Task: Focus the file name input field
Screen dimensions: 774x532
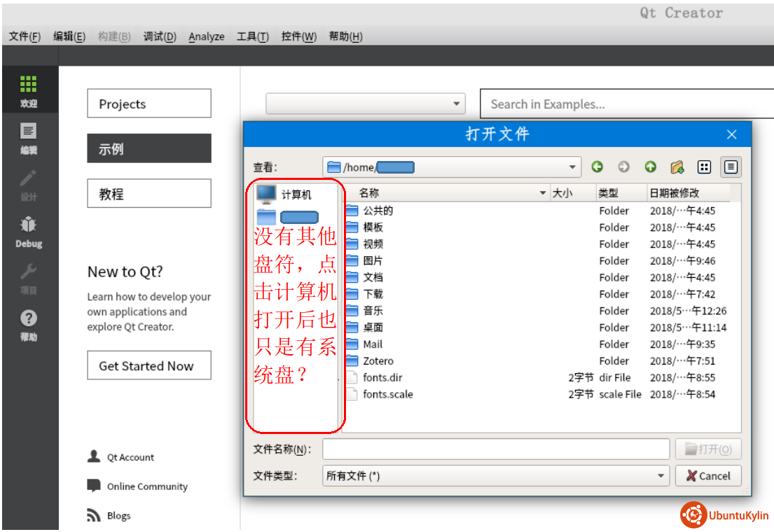Action: (x=496, y=449)
